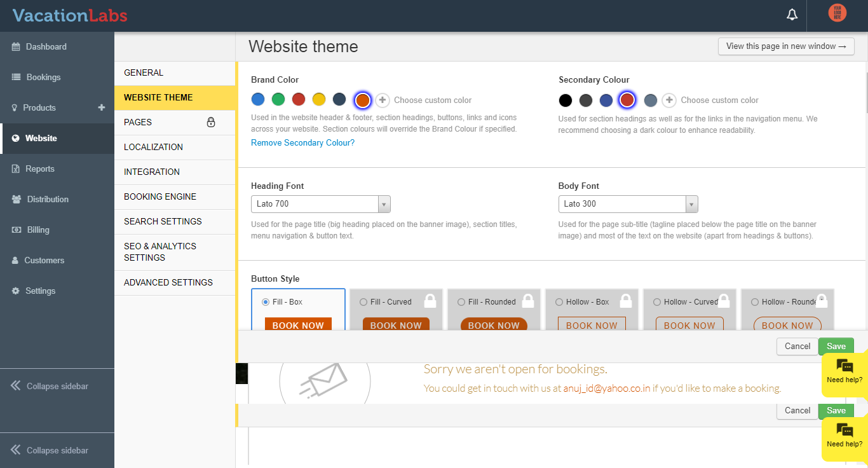This screenshot has height=468, width=868.
Task: Select the Fill - Curved radio button
Action: 363,302
